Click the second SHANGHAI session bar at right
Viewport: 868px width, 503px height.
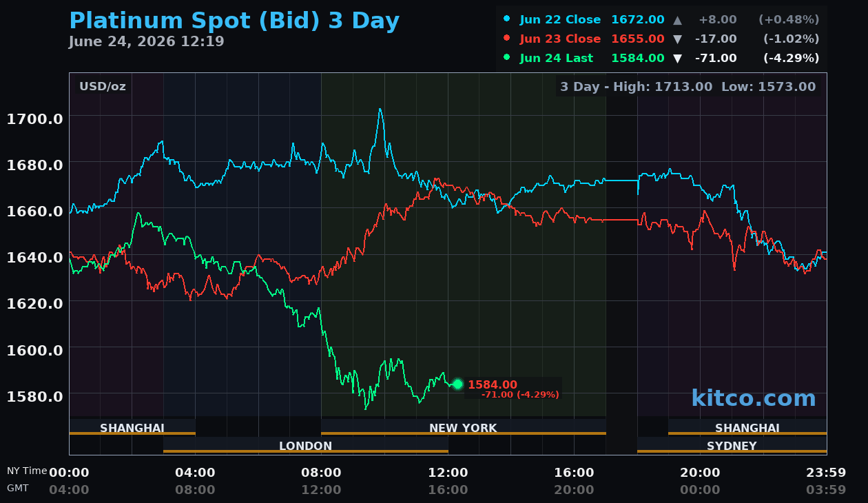point(747,428)
